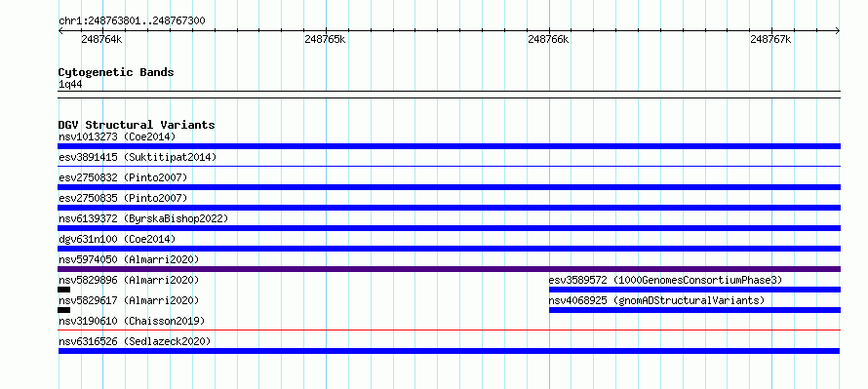Screen dimensions: 868x389
Task: Click the 248767k ruler tick label
Action: coord(771,39)
